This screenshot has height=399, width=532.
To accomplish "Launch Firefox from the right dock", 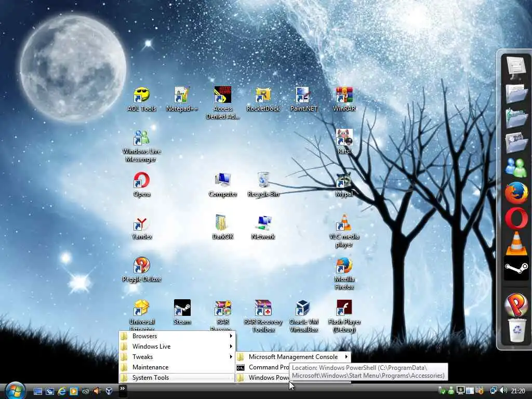I will coord(516,193).
